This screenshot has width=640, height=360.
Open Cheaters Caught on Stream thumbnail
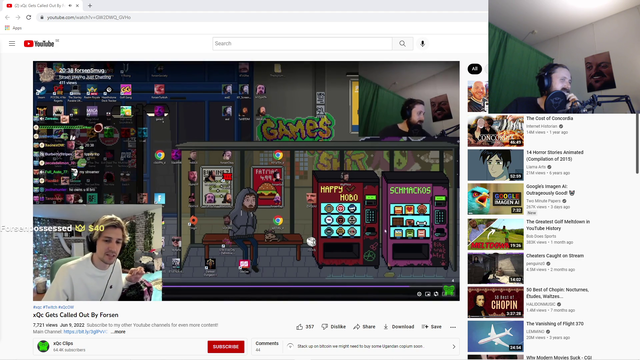[496, 268]
